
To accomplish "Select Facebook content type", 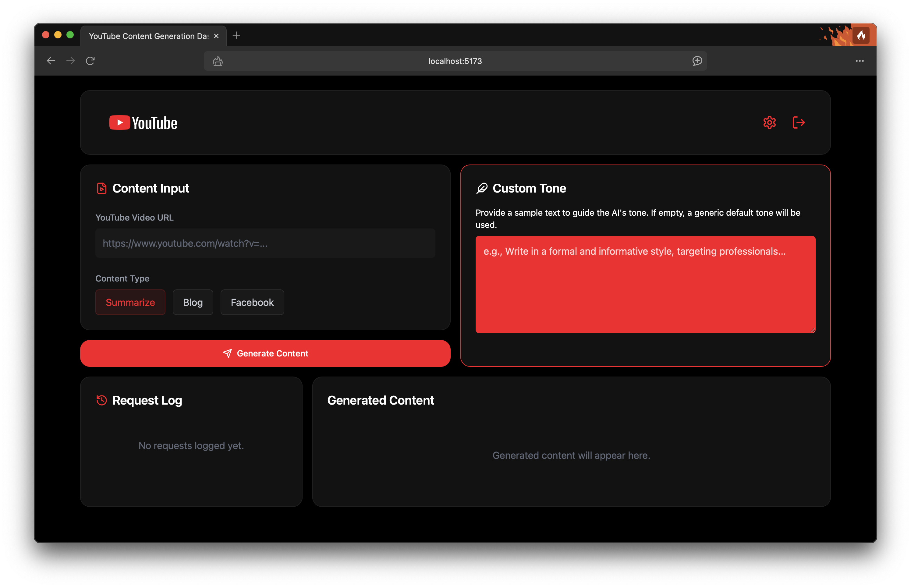I will 252,302.
